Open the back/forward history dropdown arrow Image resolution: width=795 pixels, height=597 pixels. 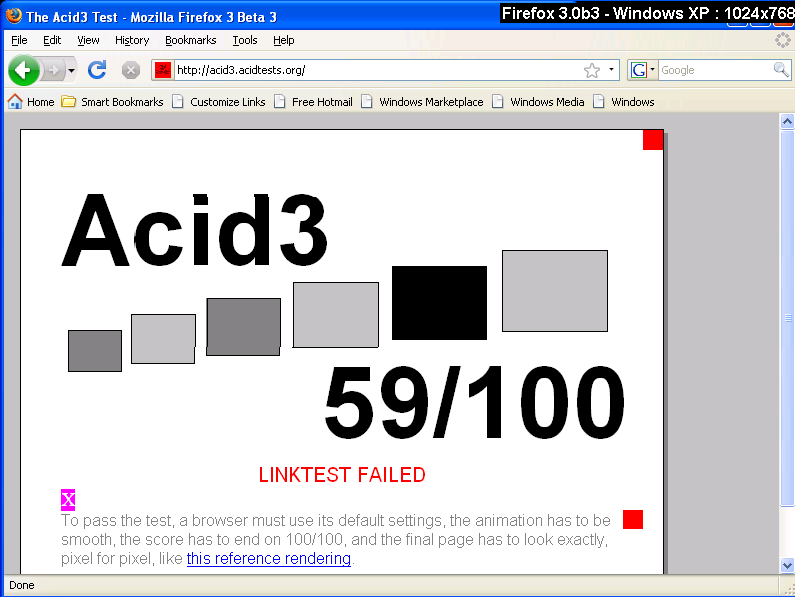click(71, 71)
